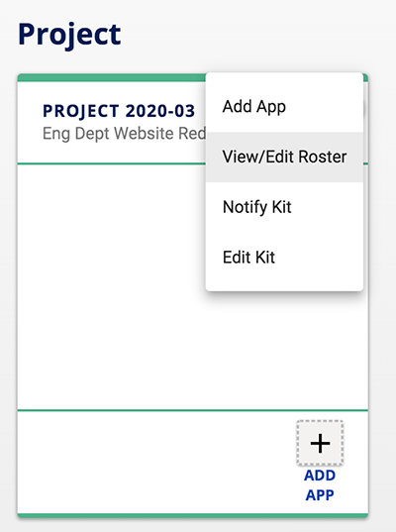Click the blue ADD APP text label
Image resolution: width=396 pixels, height=532 pixels.
(x=320, y=485)
